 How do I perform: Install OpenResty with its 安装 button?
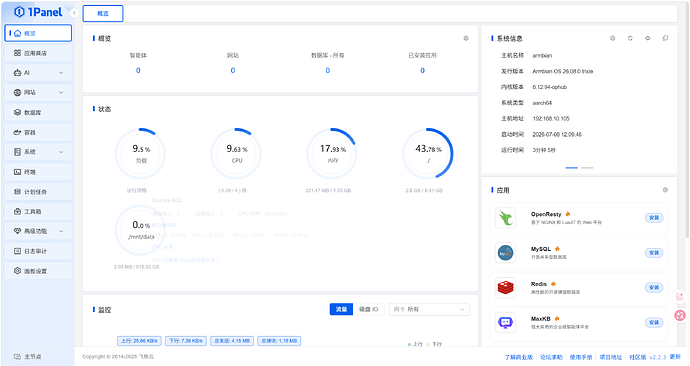click(x=654, y=218)
